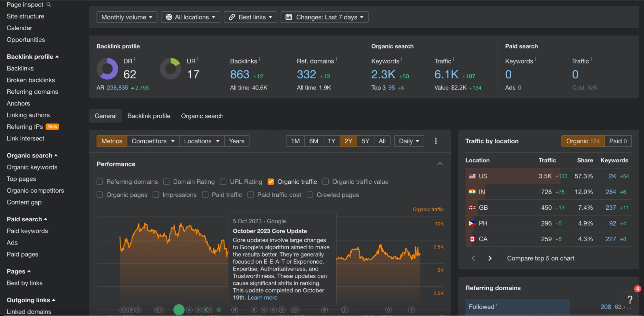Click the help question mark icon
Image resolution: width=644 pixels, height=316 pixels.
coord(630,300)
